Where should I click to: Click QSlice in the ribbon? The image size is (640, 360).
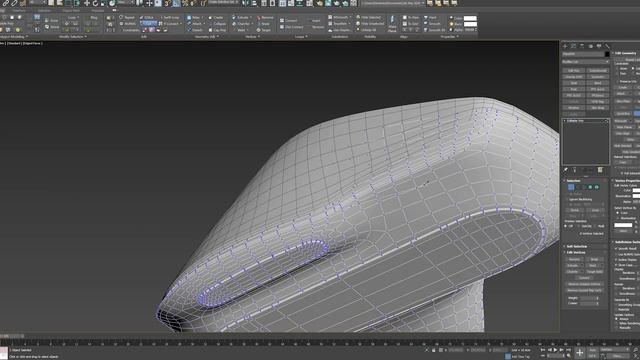(147, 18)
